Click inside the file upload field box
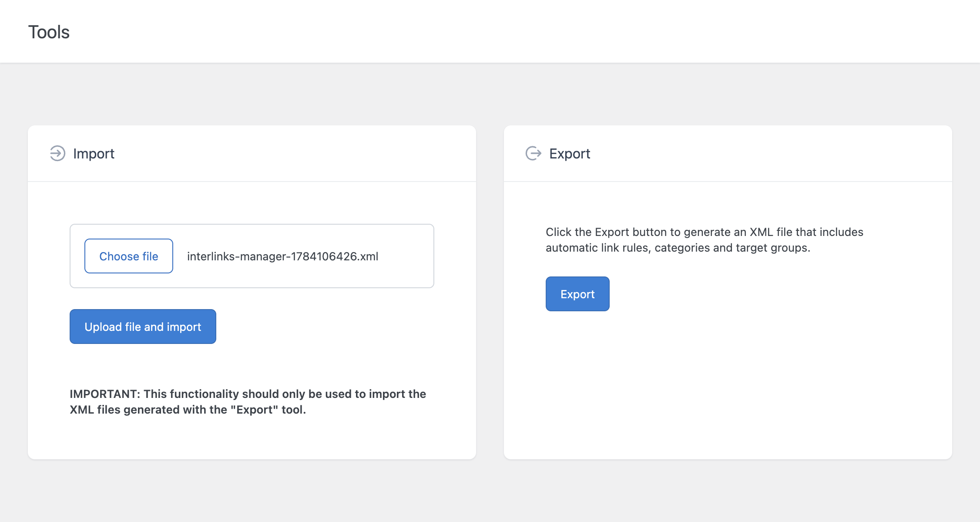The height and width of the screenshot is (522, 980). [x=252, y=256]
